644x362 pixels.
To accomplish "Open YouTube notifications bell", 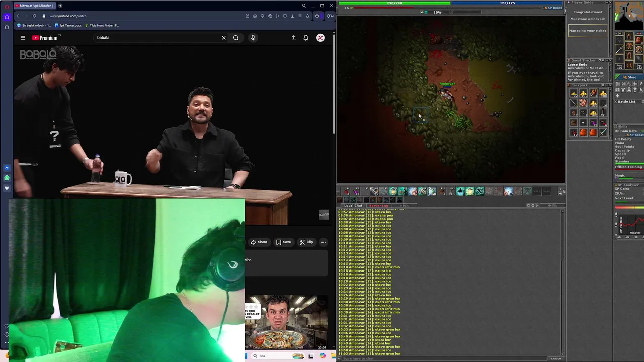I will [306, 38].
